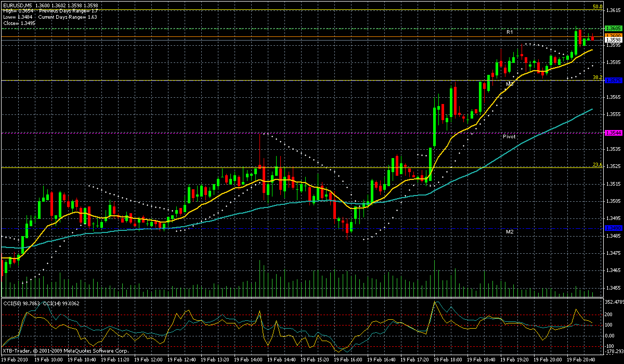Image resolution: width=624 pixels, height=364 pixels.
Task: Click the 1.3585 price axis value
Action: tap(614, 62)
